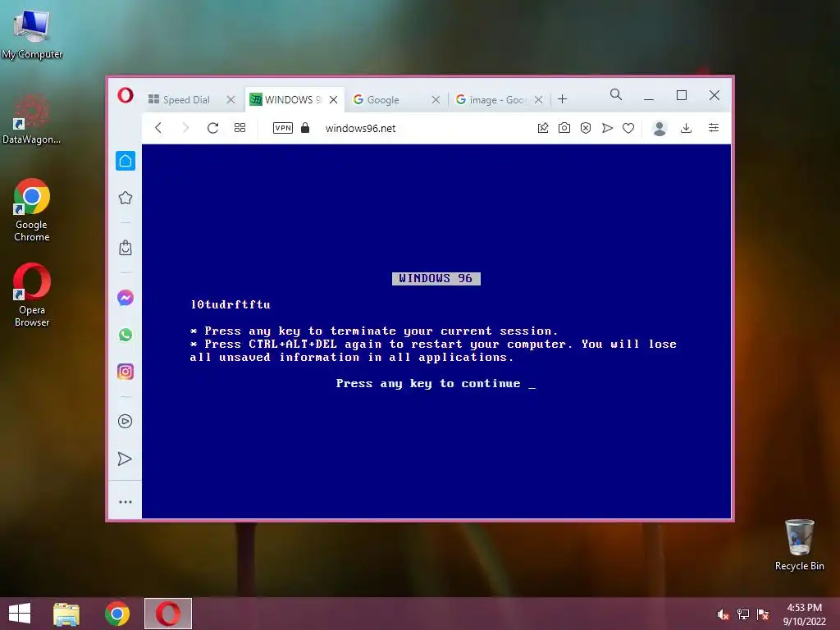The width and height of the screenshot is (840, 630).
Task: Select the DataWagon desktop shortcut
Action: [x=32, y=118]
